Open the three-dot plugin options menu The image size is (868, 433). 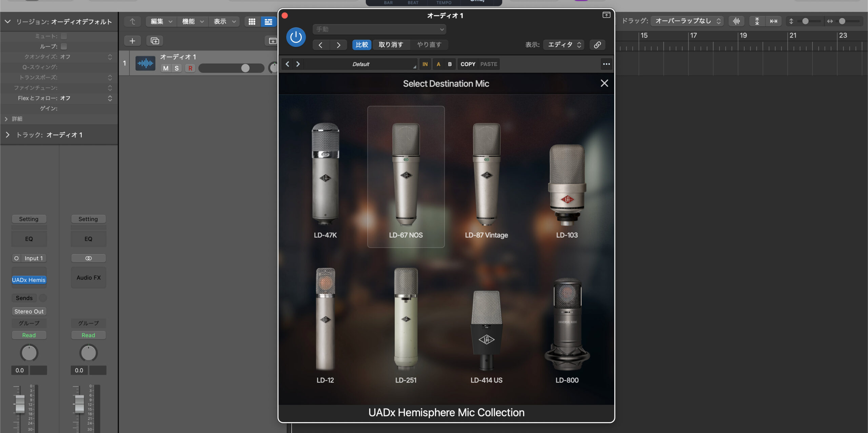(606, 64)
